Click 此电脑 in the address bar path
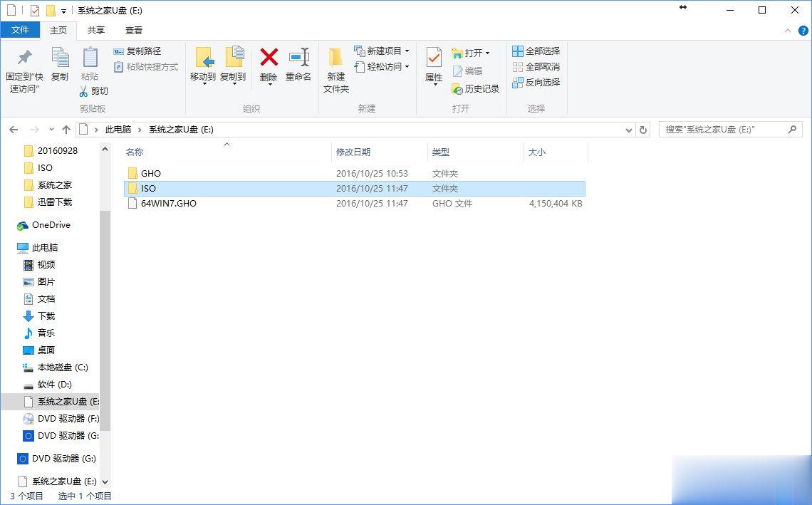This screenshot has width=812, height=505. [118, 130]
